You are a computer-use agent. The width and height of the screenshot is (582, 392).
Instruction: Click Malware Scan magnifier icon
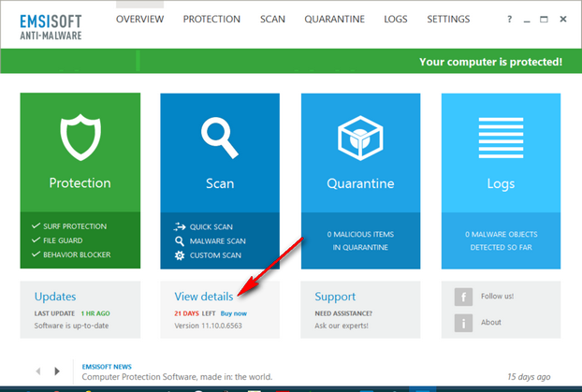[180, 241]
